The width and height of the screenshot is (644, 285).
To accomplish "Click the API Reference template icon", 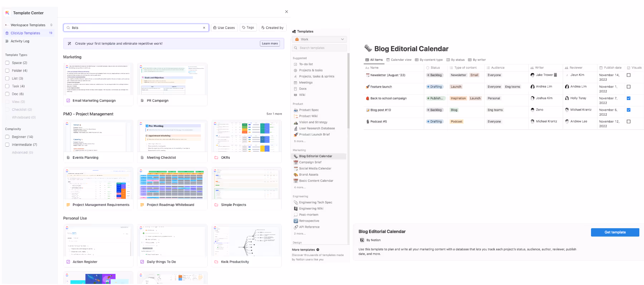I will coord(296,227).
